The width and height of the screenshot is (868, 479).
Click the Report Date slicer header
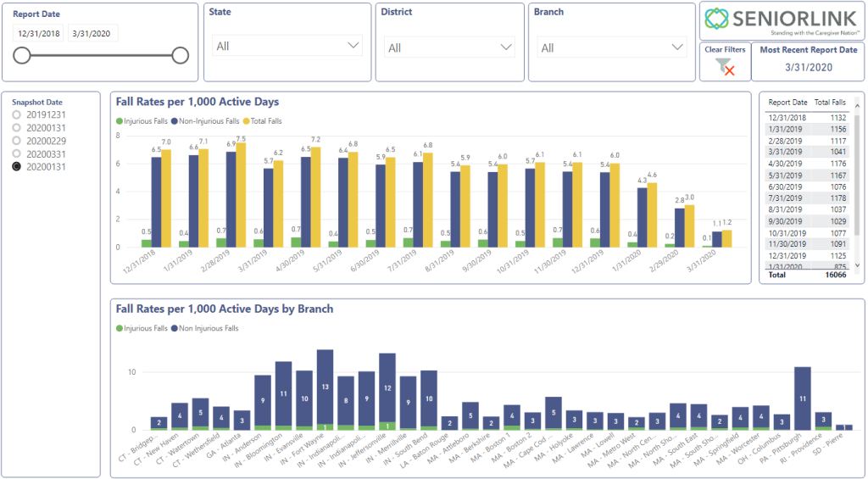tap(36, 14)
